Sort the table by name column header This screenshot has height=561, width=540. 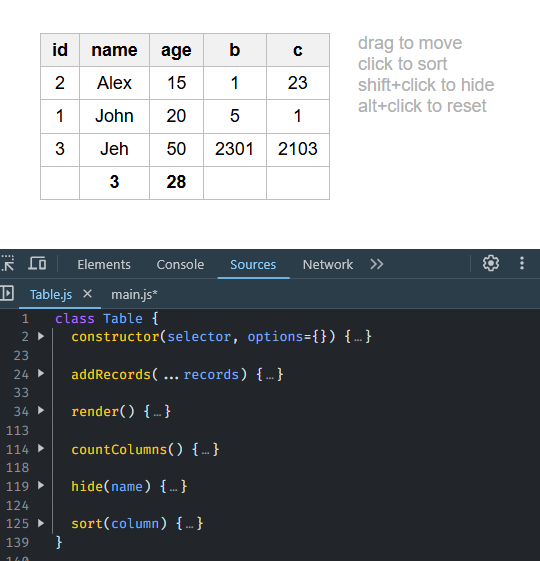(x=114, y=50)
